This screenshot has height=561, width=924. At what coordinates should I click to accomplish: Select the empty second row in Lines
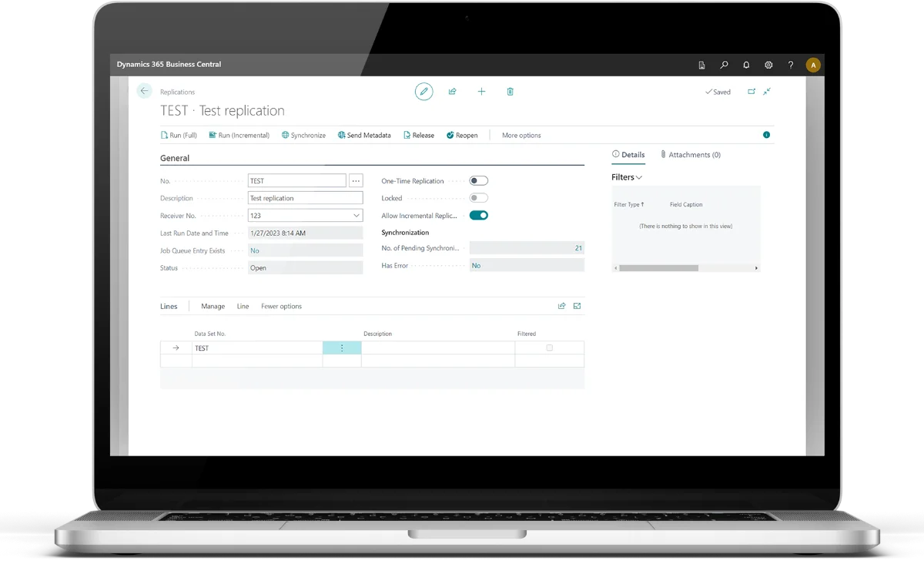pyautogui.click(x=372, y=361)
